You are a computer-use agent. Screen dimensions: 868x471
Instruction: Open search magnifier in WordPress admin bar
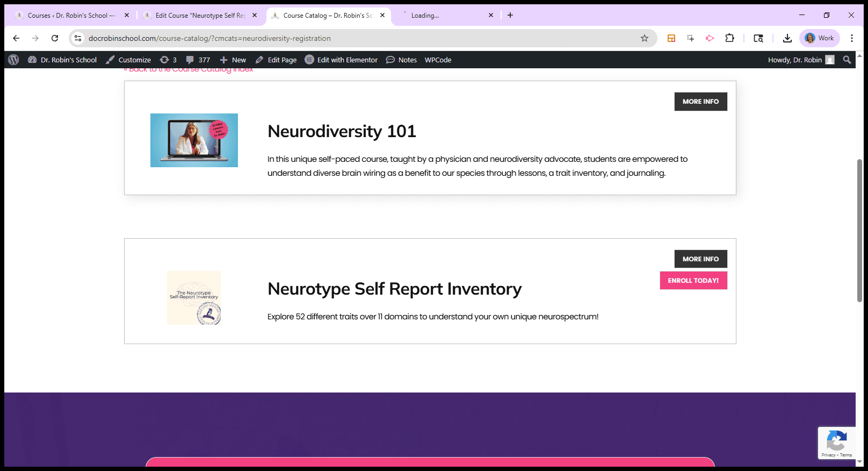point(847,60)
